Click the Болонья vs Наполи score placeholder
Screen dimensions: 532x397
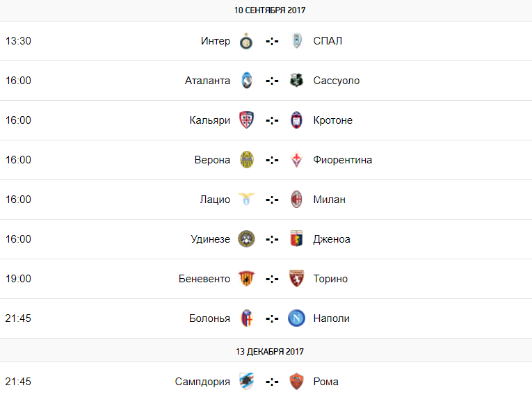tap(272, 318)
